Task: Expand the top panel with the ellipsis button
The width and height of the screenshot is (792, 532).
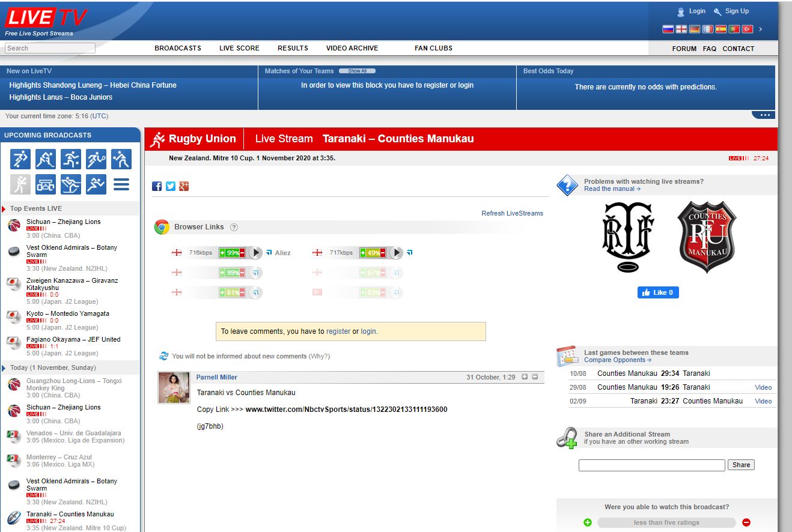Action: tap(764, 115)
